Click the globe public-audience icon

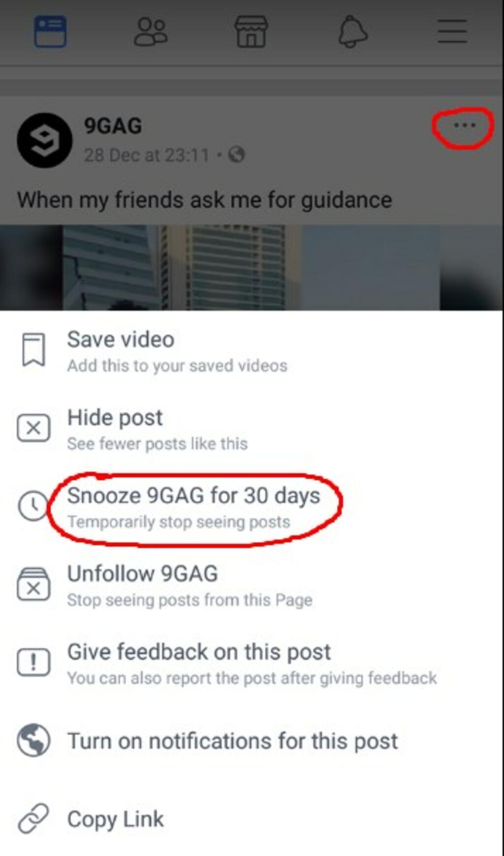point(237,155)
